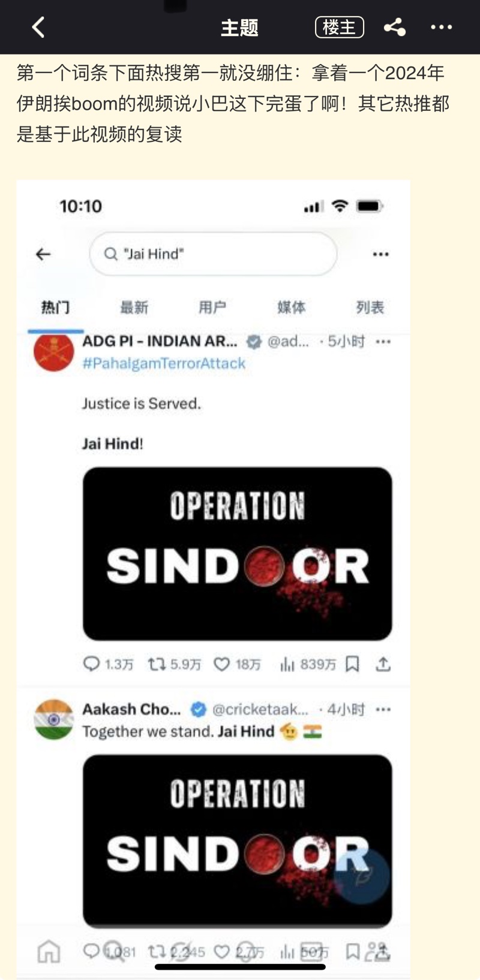Open the 列表 tab
480x980 pixels.
(370, 307)
